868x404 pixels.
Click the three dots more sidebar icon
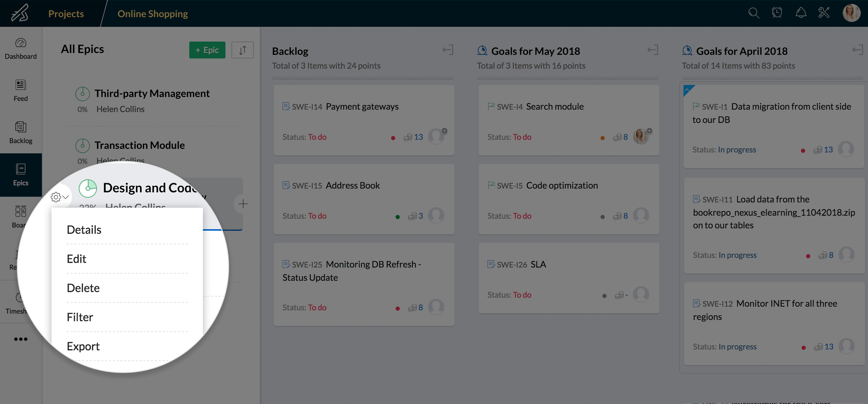pyautogui.click(x=20, y=339)
